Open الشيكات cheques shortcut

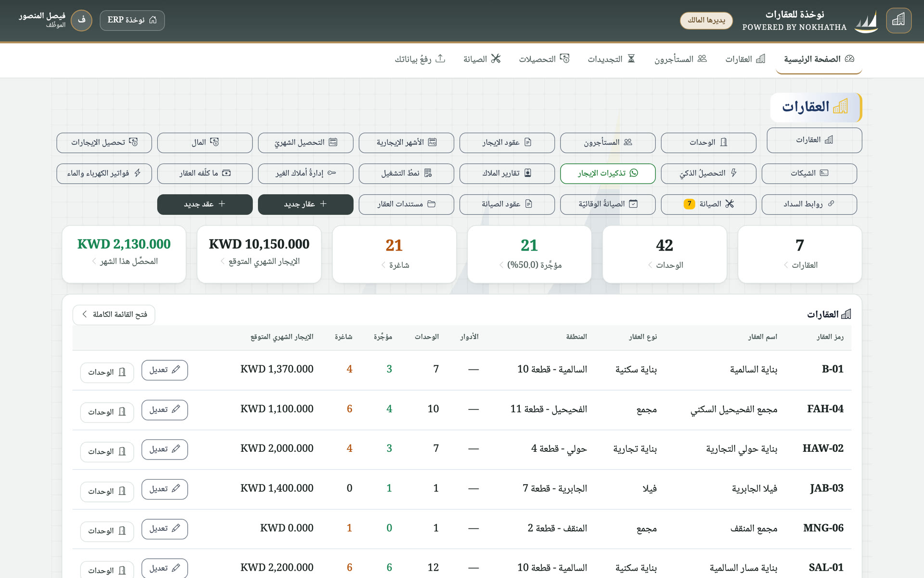pos(809,173)
